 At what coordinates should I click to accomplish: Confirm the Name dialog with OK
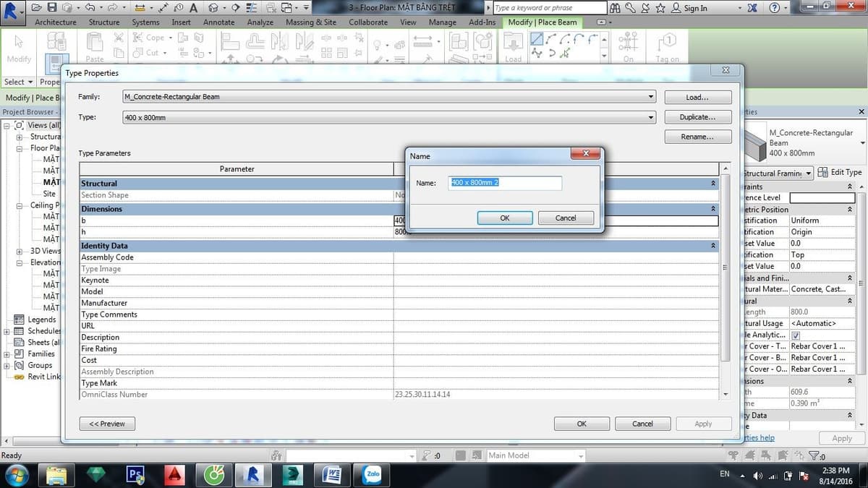pyautogui.click(x=505, y=218)
